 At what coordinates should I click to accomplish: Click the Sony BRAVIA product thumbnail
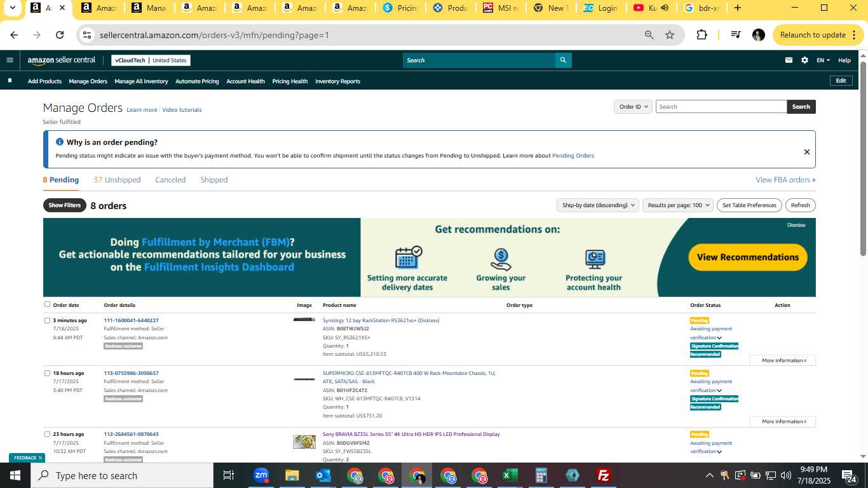pos(304,442)
